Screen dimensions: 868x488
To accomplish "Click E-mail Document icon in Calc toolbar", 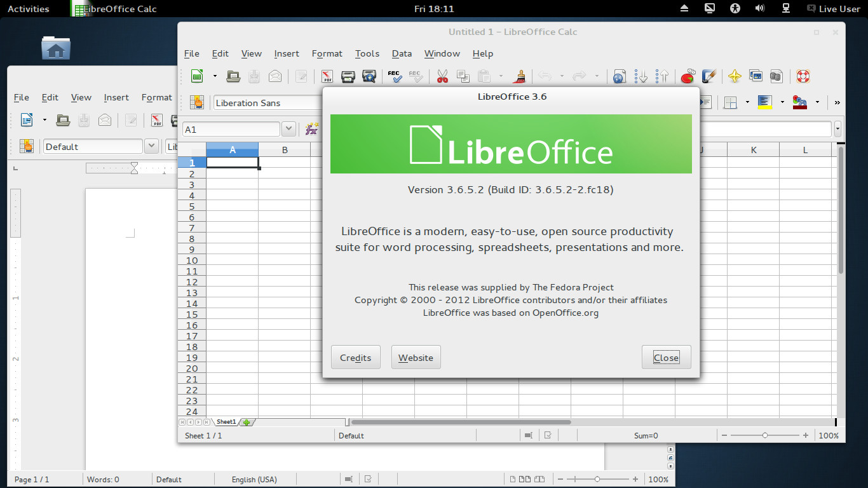I will (275, 76).
